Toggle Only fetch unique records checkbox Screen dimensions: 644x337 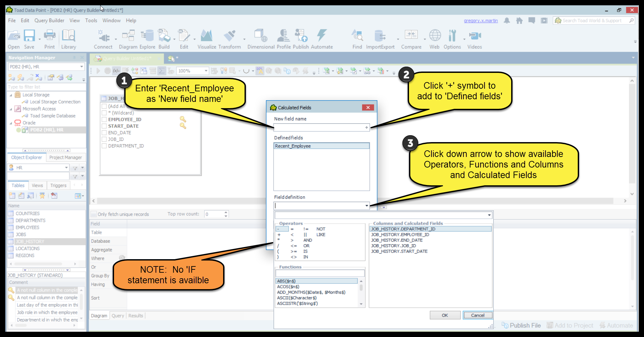point(94,214)
